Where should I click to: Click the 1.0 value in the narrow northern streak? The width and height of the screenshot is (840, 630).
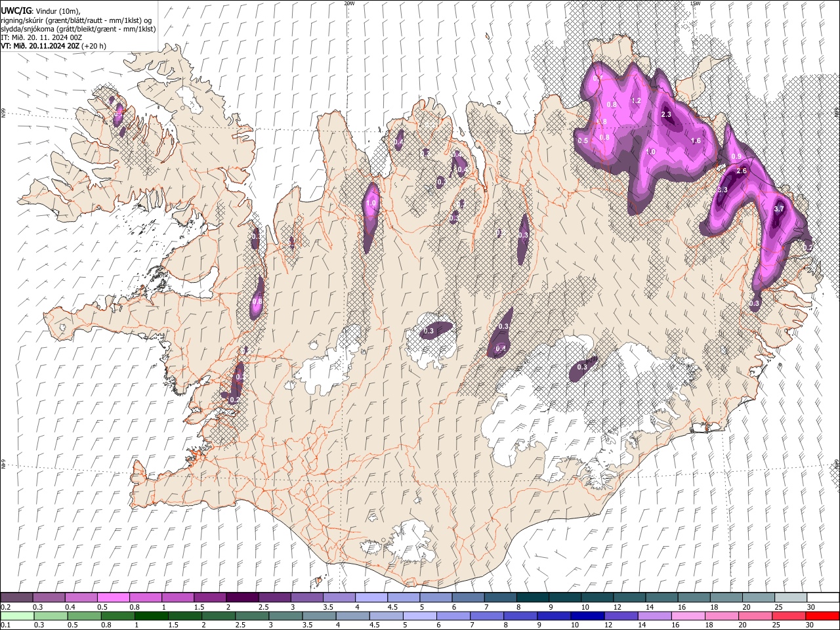point(371,203)
